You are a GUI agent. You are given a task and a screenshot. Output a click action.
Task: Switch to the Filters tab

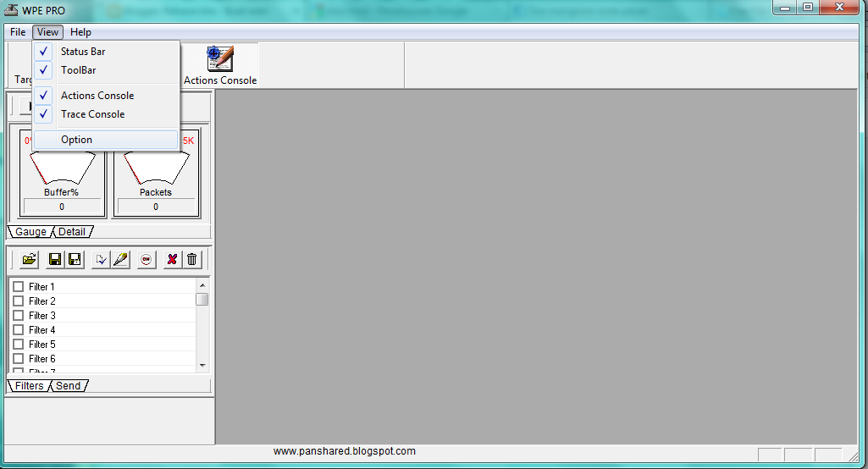(30, 385)
